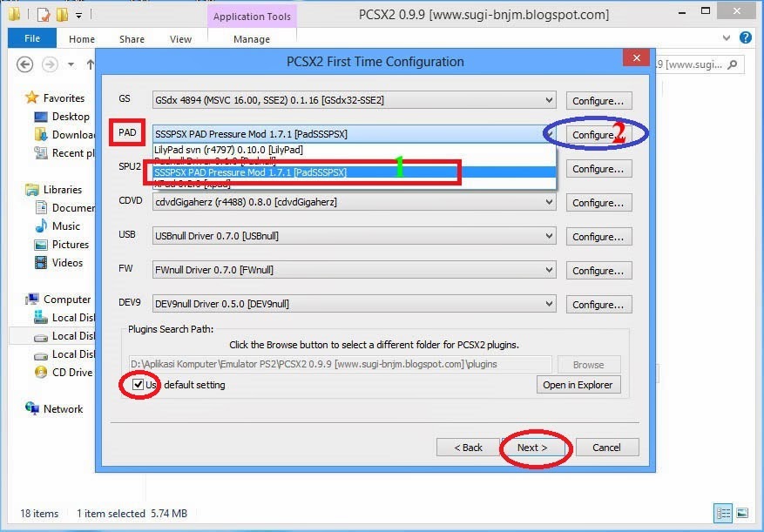Viewport: 764px width, 532px height.
Task: Click the Browse button
Action: (589, 365)
